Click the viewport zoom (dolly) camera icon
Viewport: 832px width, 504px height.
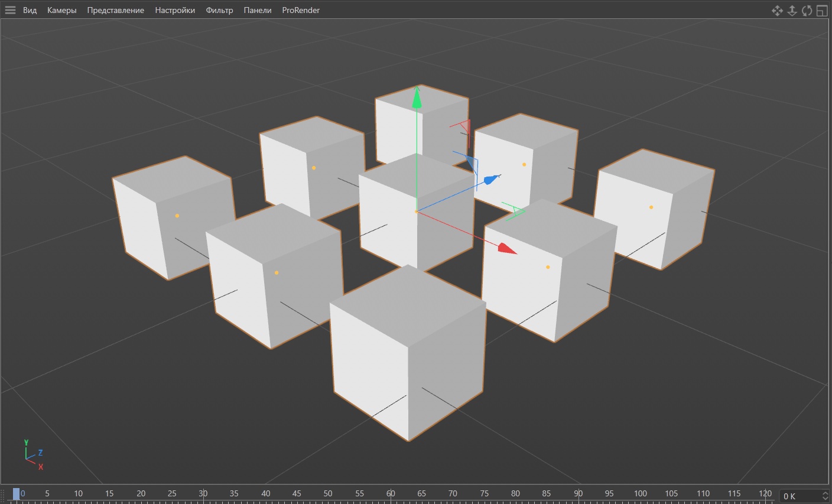coord(792,11)
